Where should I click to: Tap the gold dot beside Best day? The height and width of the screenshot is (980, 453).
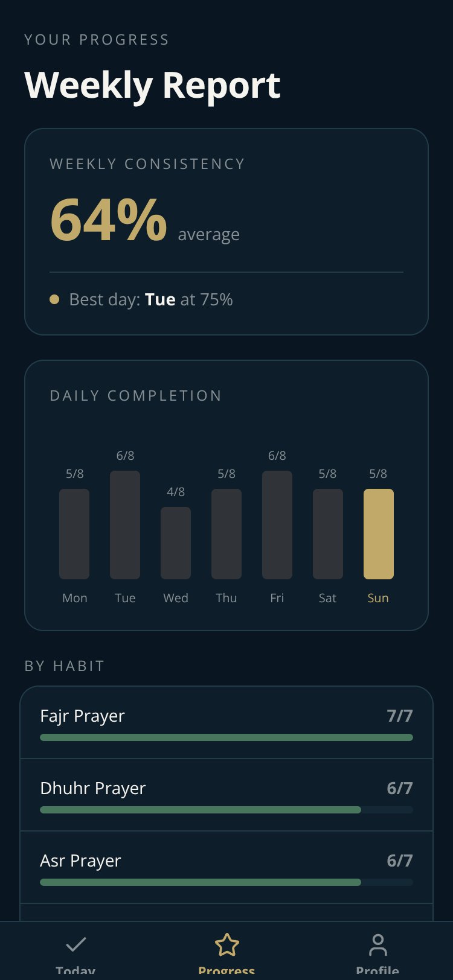point(54,299)
